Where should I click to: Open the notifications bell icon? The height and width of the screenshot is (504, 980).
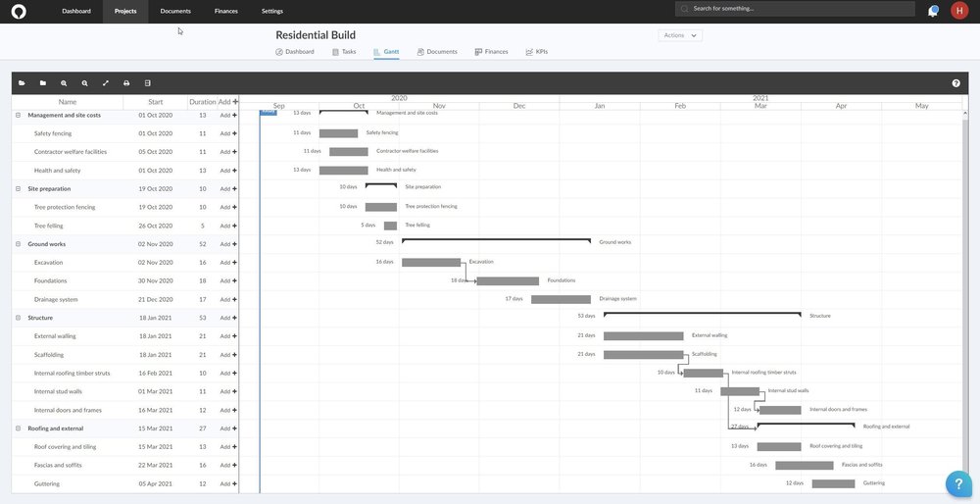click(933, 11)
